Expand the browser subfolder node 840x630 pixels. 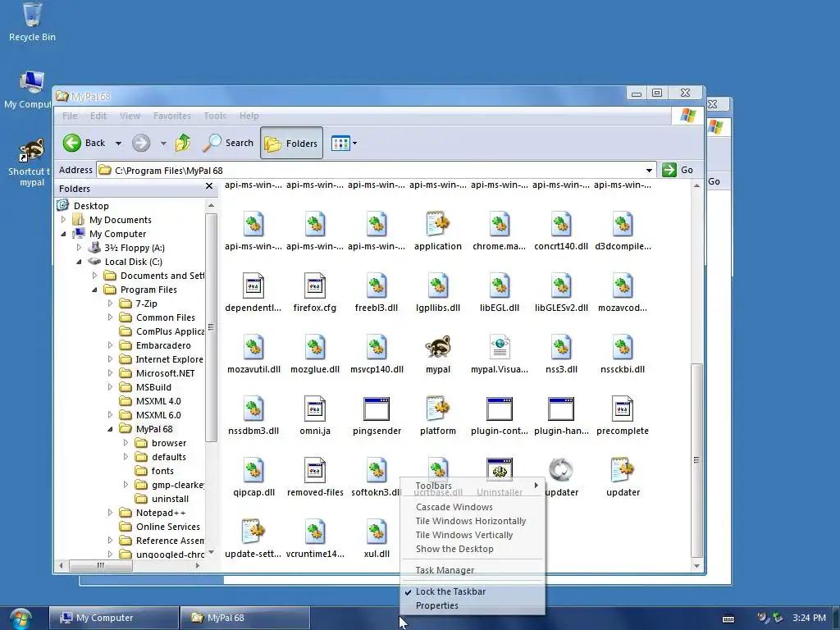coord(126,443)
